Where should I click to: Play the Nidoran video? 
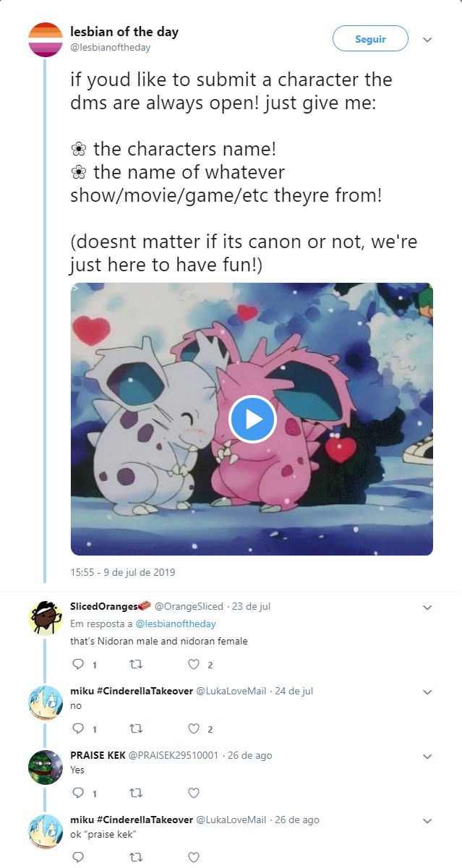252,419
